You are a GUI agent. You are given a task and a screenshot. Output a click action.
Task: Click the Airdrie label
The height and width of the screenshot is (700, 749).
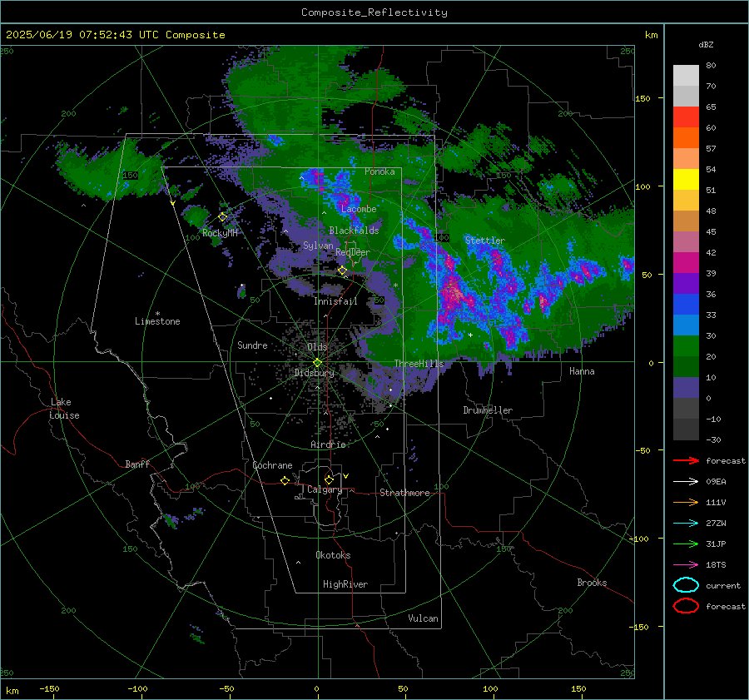coord(328,444)
